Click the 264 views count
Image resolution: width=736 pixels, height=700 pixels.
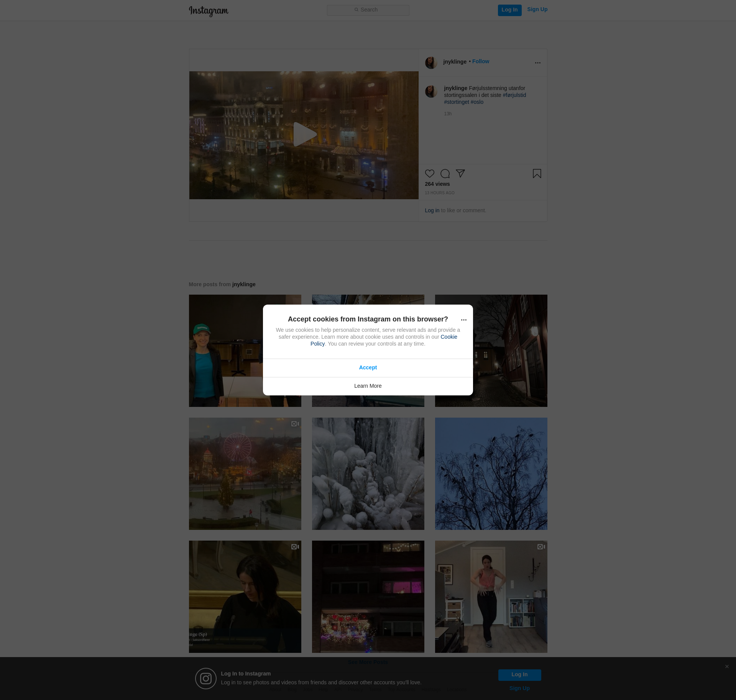(x=437, y=184)
